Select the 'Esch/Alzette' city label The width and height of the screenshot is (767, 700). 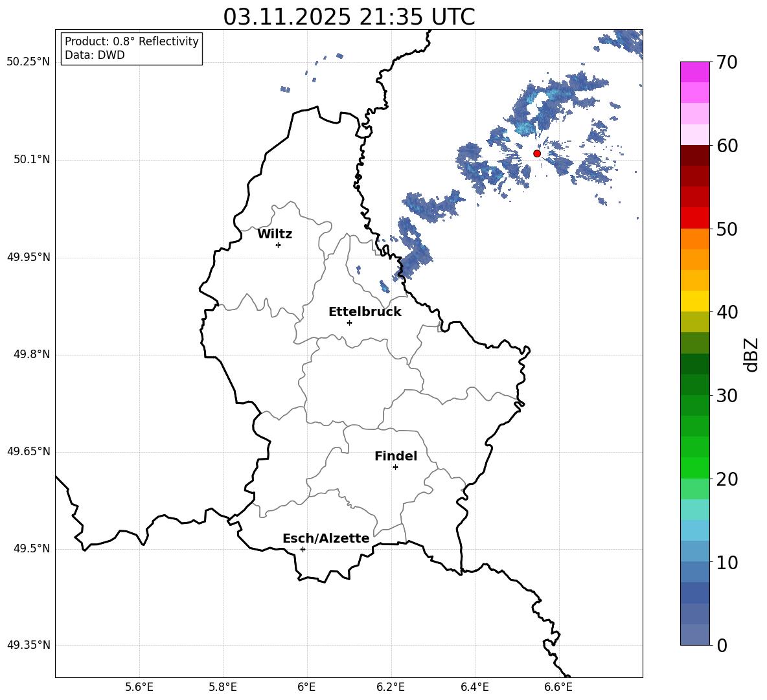pos(326,539)
